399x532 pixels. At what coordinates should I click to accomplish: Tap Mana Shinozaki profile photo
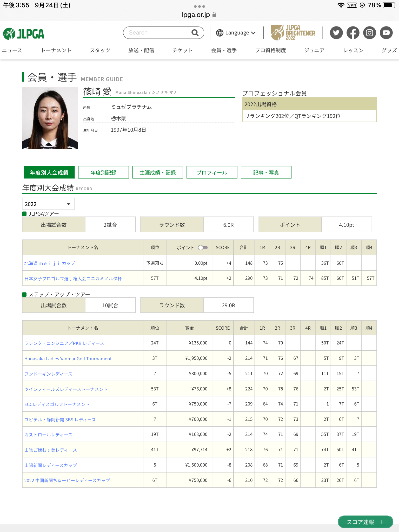[x=50, y=118]
